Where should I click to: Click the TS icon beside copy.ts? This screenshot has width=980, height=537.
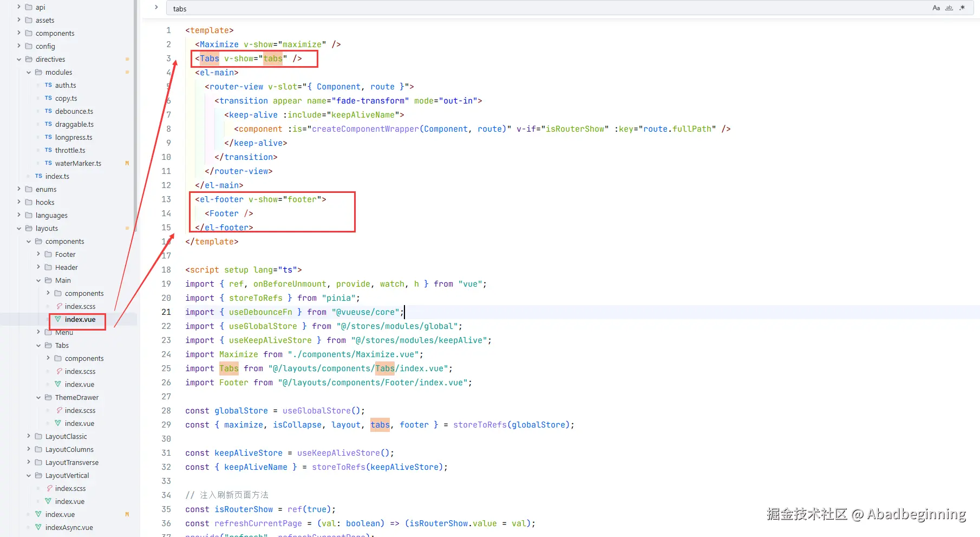click(x=48, y=98)
